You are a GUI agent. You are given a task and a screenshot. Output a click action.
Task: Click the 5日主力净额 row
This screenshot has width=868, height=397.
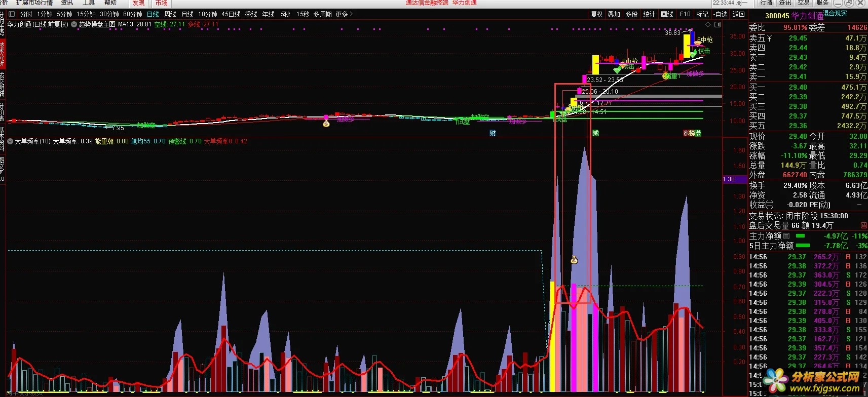pos(808,246)
